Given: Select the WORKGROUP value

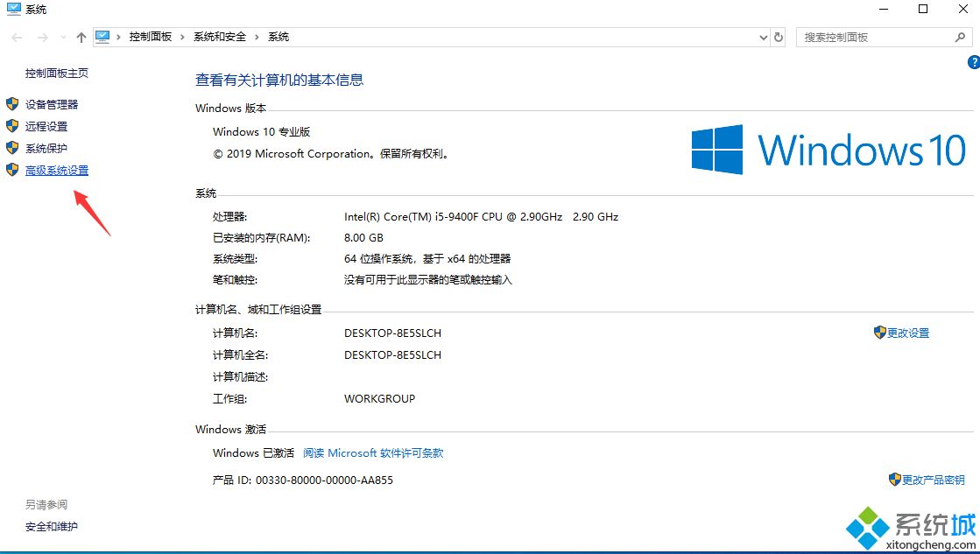Looking at the screenshot, I should click(x=379, y=398).
